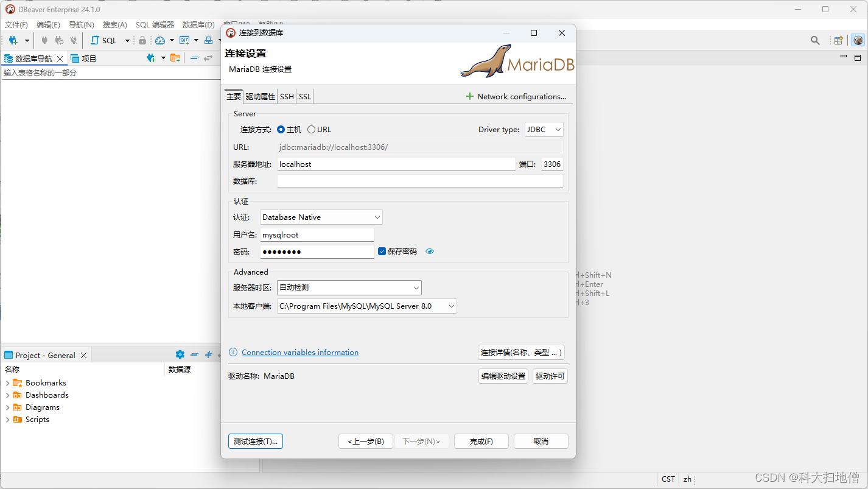Switch to the SSH tab

pos(287,97)
